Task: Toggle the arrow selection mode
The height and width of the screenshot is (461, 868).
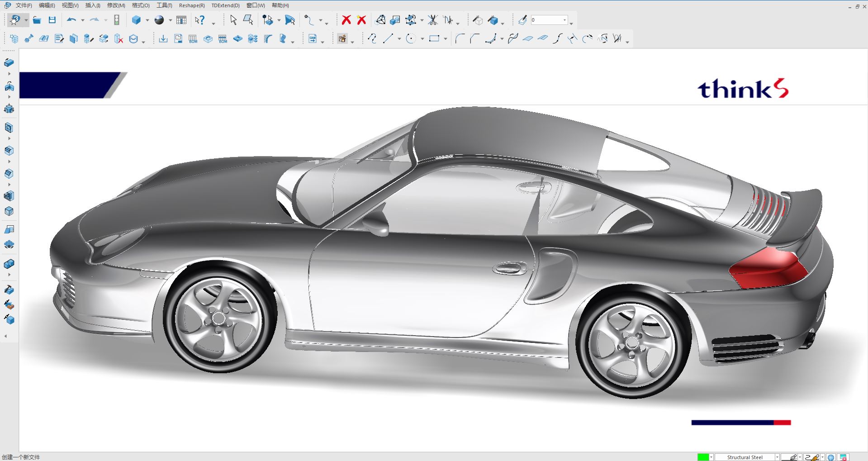Action: coord(233,20)
